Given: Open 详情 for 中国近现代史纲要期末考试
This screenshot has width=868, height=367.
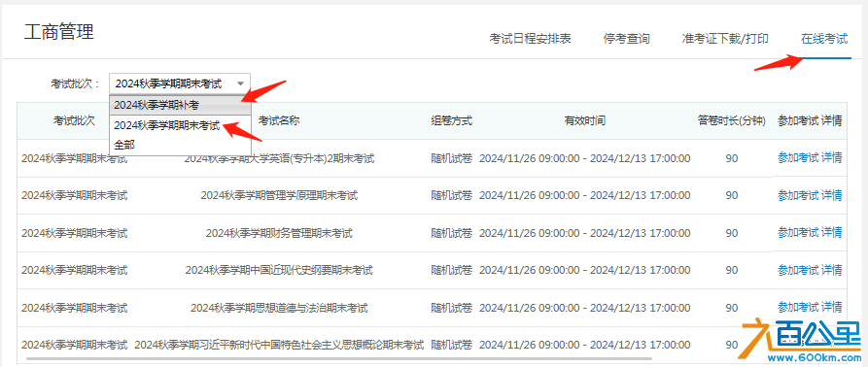Looking at the screenshot, I should [x=831, y=270].
